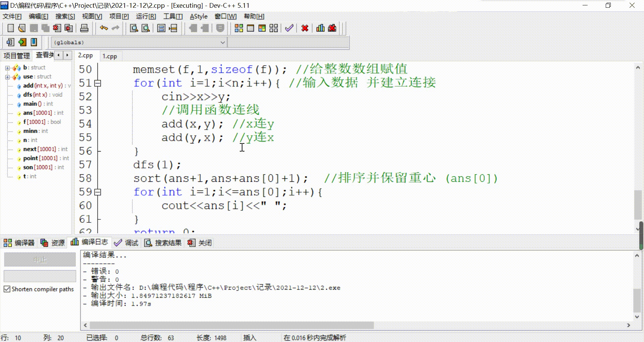This screenshot has width=644, height=342.
Task: Click the Print toolbar icon
Action: 84,28
